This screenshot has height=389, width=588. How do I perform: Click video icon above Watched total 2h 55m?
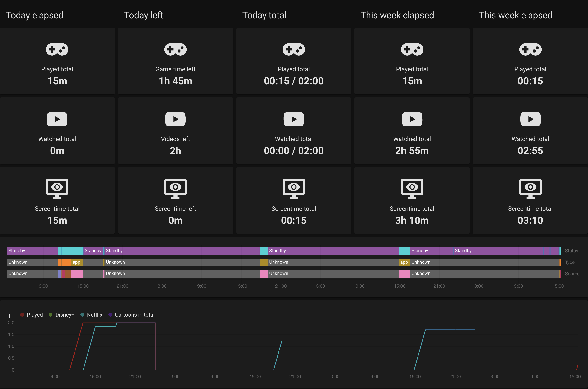coord(412,119)
